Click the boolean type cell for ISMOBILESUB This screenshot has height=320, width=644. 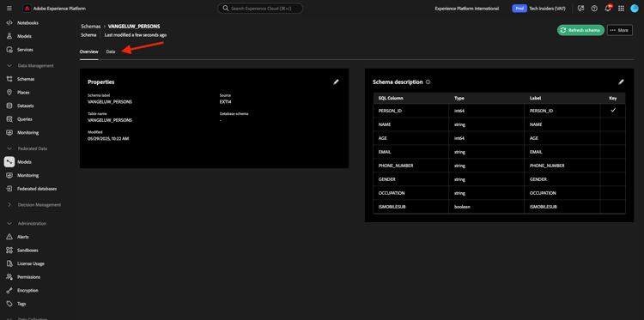(x=486, y=207)
